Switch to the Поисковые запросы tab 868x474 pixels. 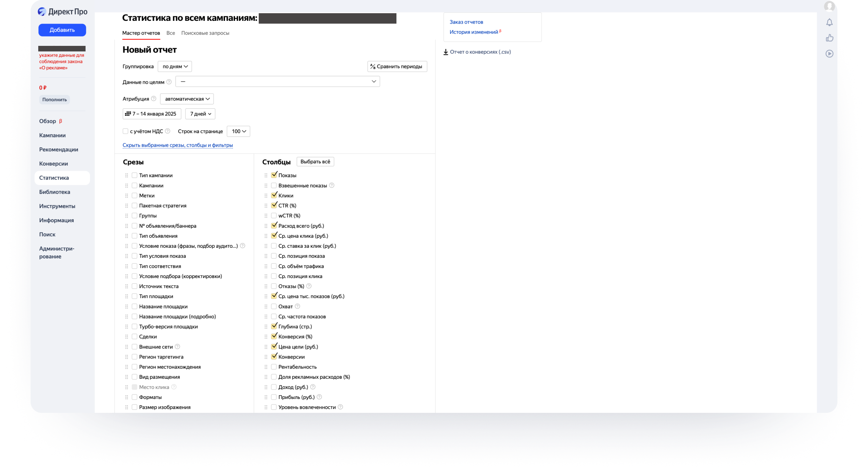tap(205, 33)
